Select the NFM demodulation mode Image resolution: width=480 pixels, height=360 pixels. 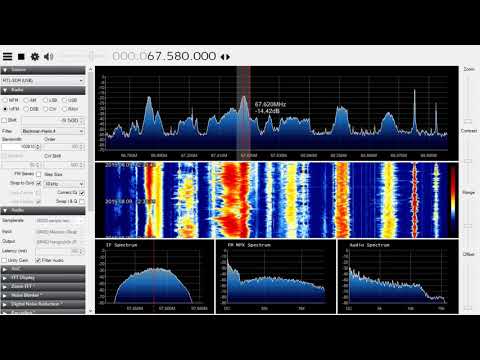click(11, 100)
